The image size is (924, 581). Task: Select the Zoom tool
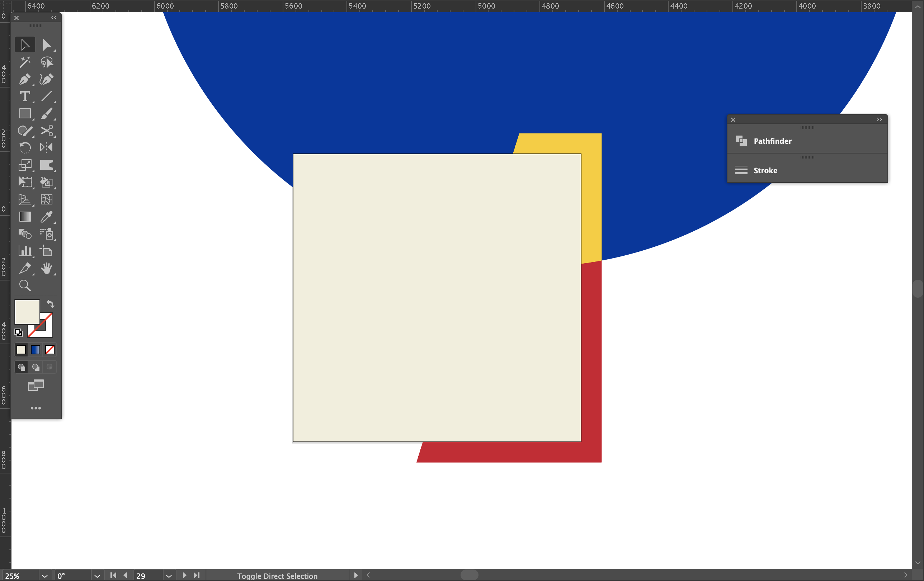point(25,285)
